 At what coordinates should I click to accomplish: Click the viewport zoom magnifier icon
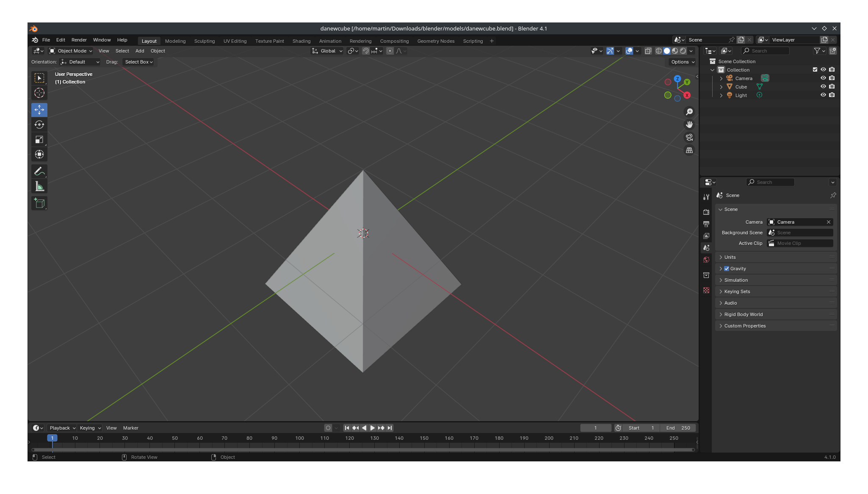(x=689, y=112)
